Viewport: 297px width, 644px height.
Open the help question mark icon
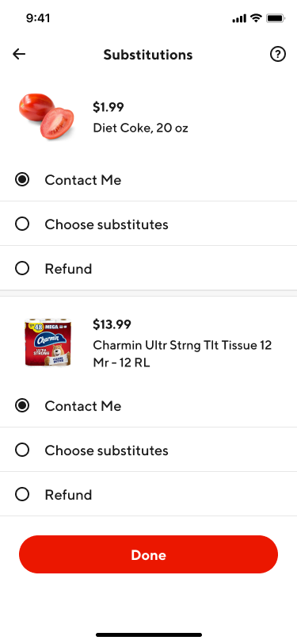pyautogui.click(x=278, y=54)
